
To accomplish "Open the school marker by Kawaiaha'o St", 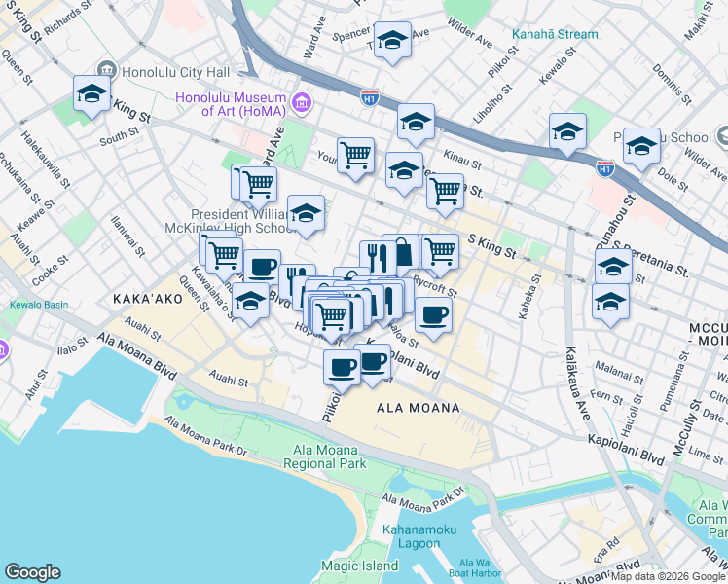I will (250, 302).
